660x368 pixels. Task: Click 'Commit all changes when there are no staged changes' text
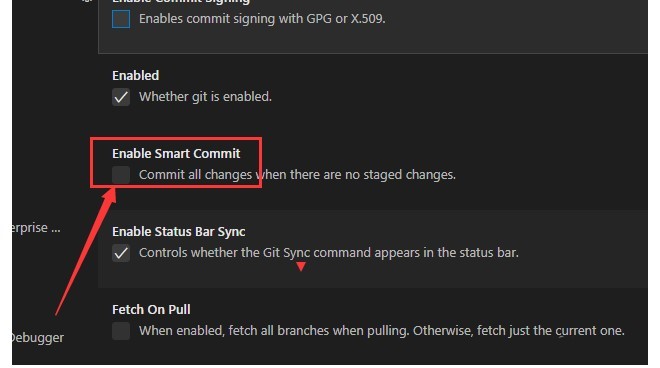click(x=297, y=175)
